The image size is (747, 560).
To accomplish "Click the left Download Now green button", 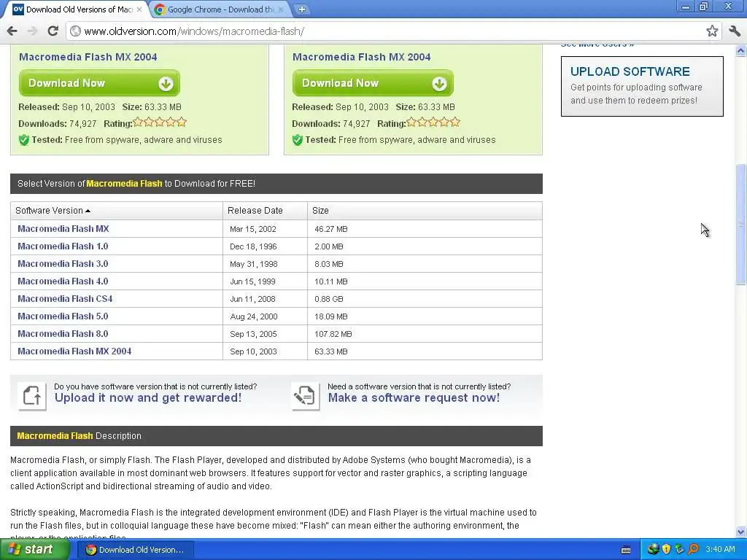I will click(x=99, y=83).
